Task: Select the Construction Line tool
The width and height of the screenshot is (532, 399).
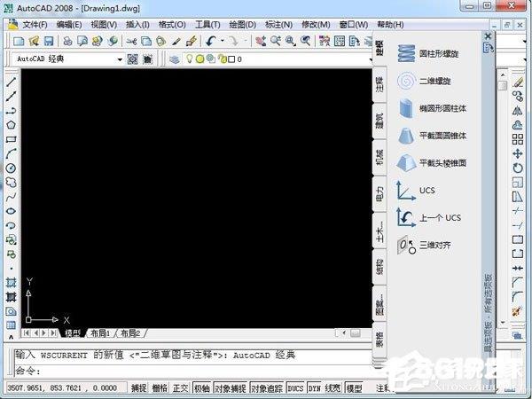Action: (x=12, y=96)
